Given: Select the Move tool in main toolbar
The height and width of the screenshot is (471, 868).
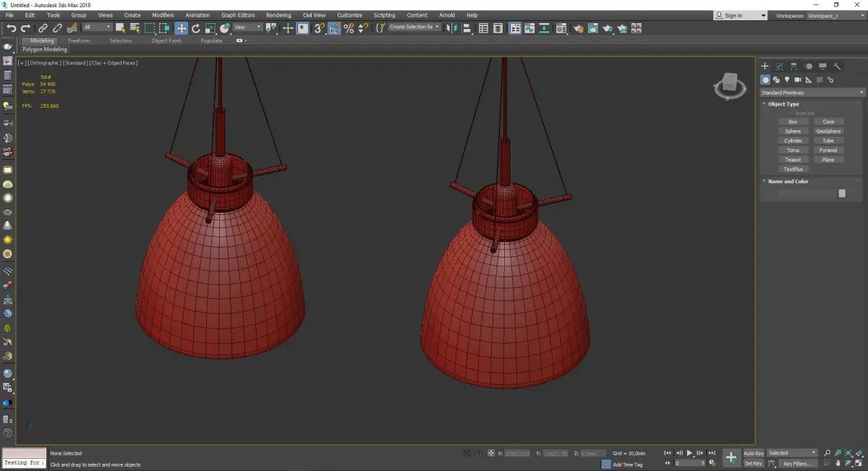Looking at the screenshot, I should (181, 28).
